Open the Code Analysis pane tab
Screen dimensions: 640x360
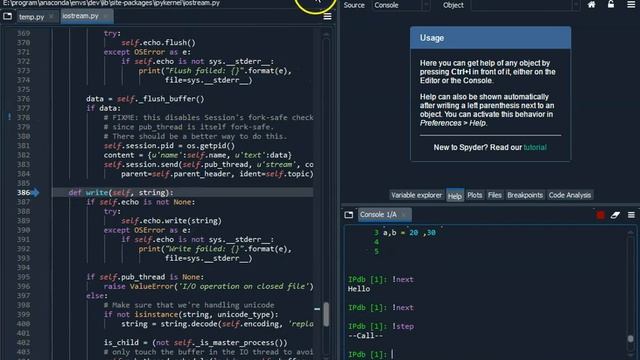tap(570, 195)
